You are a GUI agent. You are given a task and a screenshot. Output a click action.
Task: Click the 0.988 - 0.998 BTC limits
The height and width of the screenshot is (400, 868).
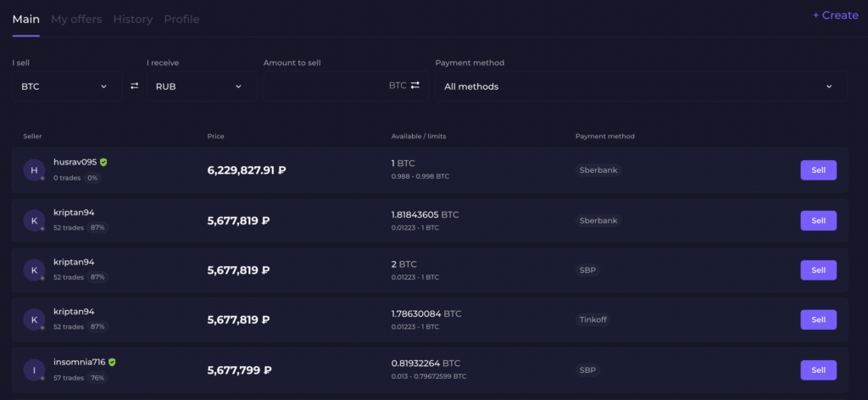pyautogui.click(x=420, y=176)
